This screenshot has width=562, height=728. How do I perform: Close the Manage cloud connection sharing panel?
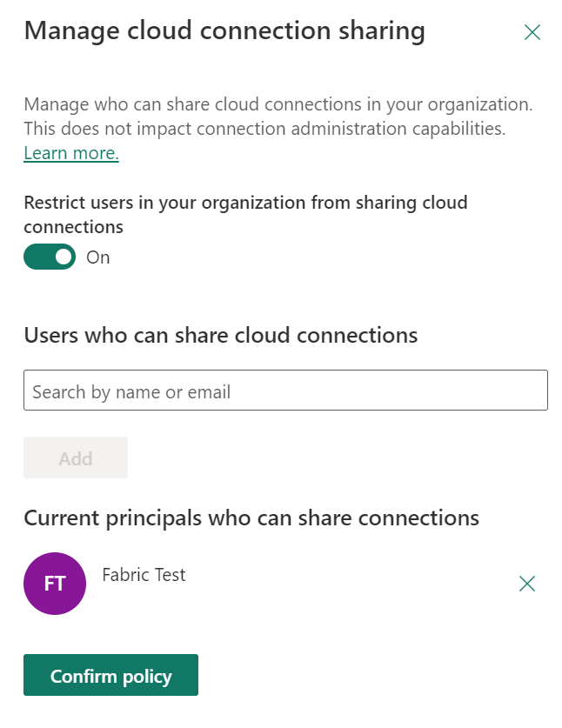(x=532, y=31)
